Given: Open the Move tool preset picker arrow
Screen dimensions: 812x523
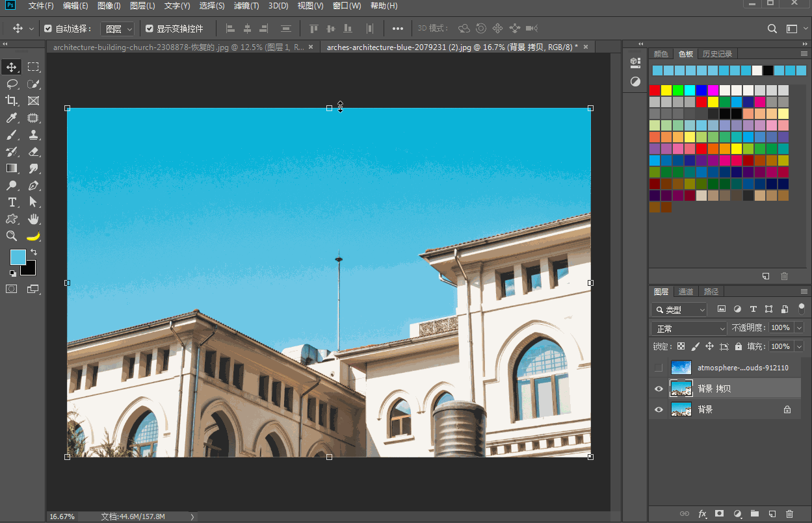Looking at the screenshot, I should click(x=31, y=29).
